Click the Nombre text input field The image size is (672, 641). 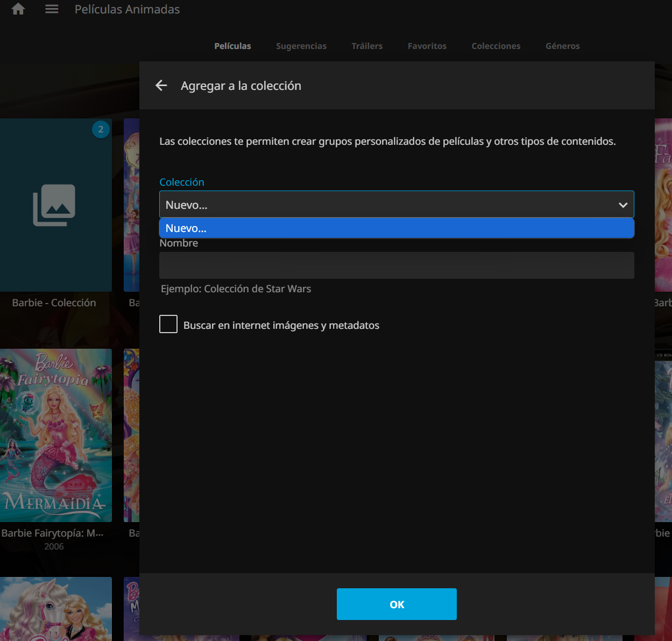(397, 265)
